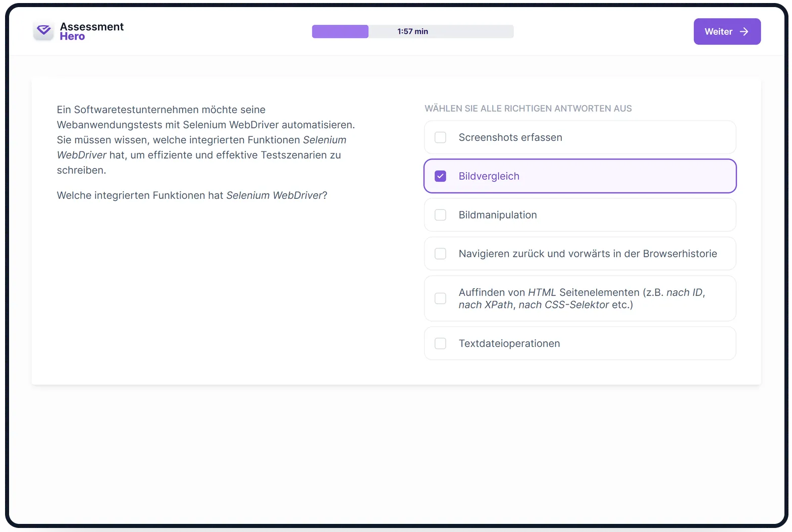This screenshot has width=792, height=532.
Task: Click the paragraph starting 'Ein Softwaretestunternehmen möchte'
Action: pyautogui.click(x=206, y=140)
